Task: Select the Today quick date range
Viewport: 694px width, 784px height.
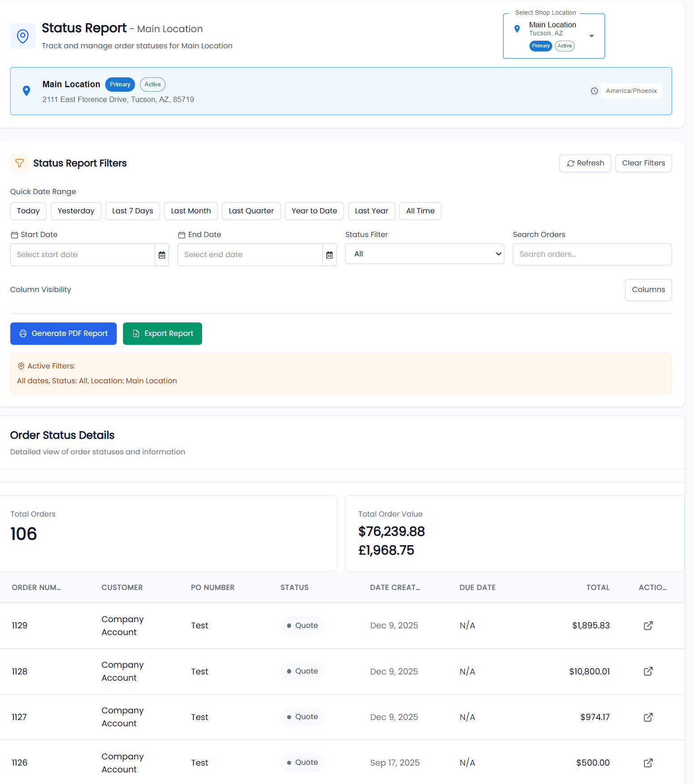Action: click(x=28, y=211)
